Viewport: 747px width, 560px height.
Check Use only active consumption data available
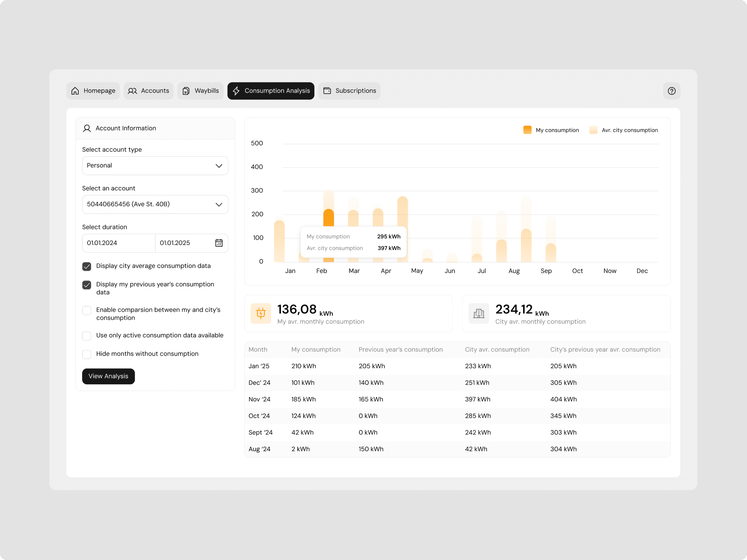pos(87,336)
